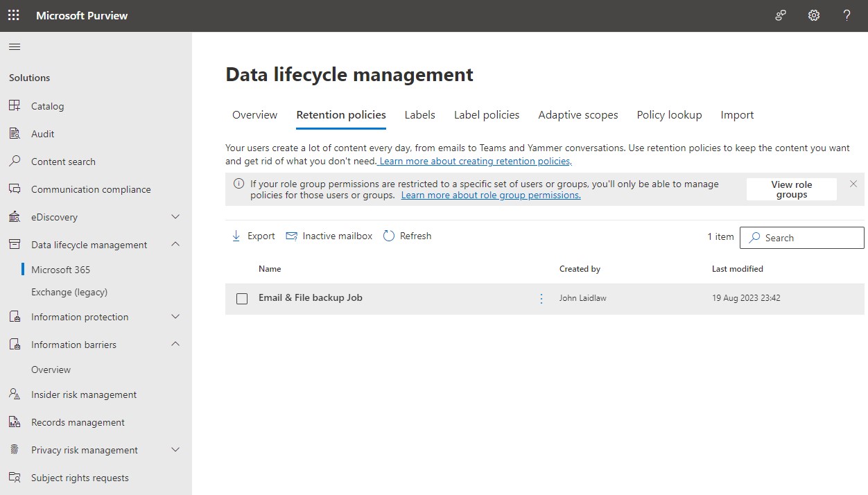Image resolution: width=868 pixels, height=495 pixels.
Task: Open Records management sidebar label
Action: [78, 422]
